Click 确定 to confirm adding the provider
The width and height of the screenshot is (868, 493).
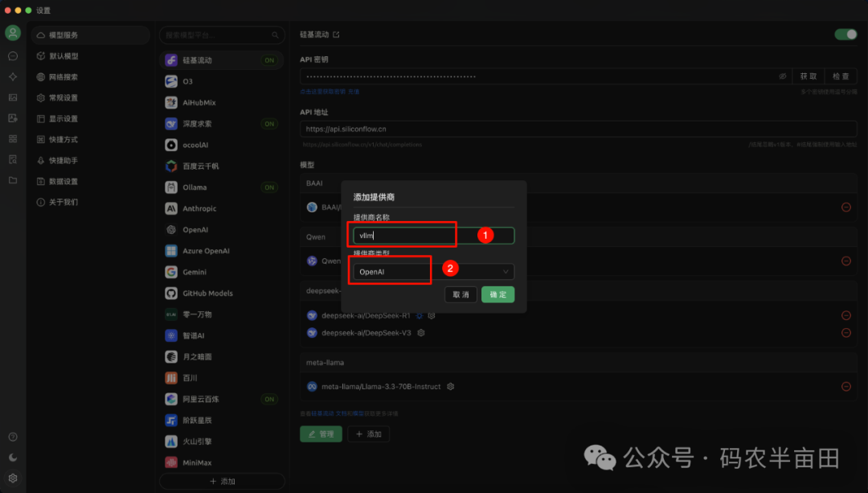click(x=497, y=294)
